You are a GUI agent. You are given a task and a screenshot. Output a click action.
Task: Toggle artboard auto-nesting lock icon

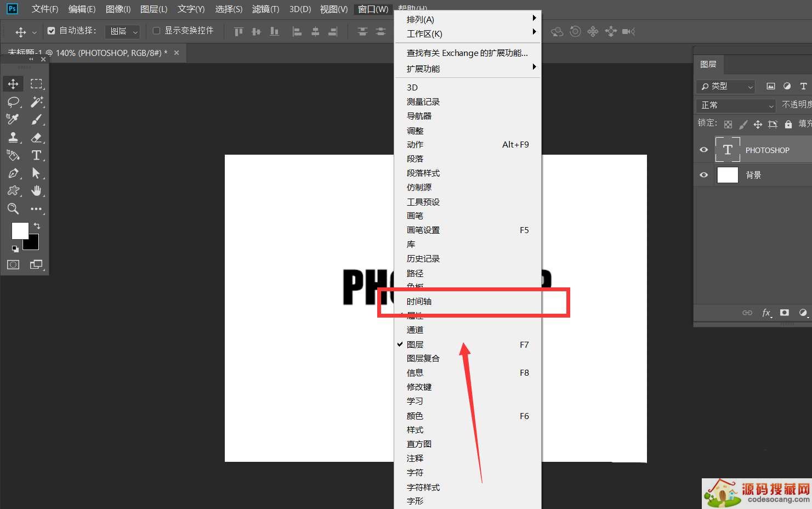[773, 125]
